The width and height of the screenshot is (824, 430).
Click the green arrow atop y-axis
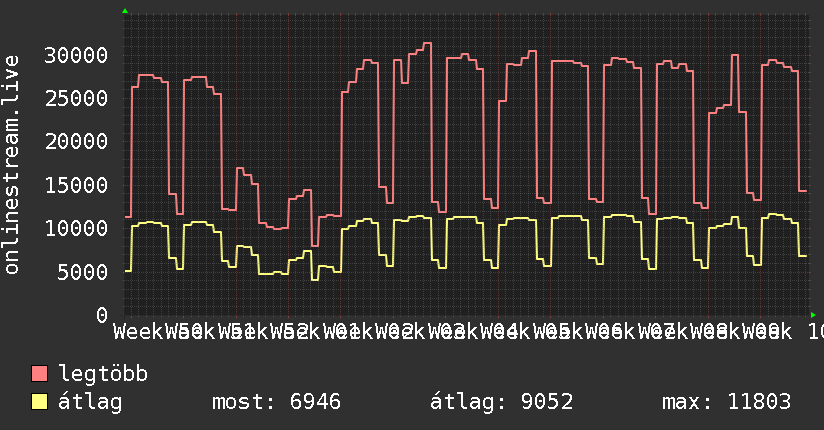(125, 11)
